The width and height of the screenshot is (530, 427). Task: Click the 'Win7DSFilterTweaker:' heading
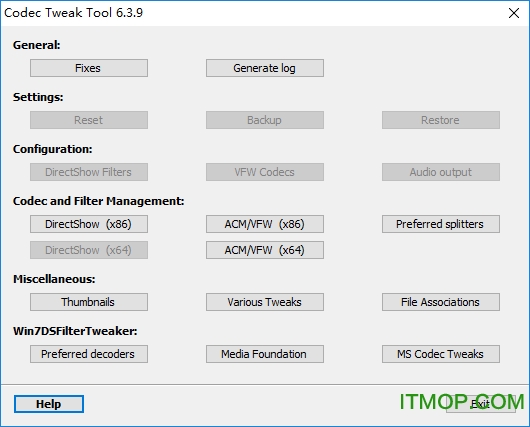coord(75,331)
